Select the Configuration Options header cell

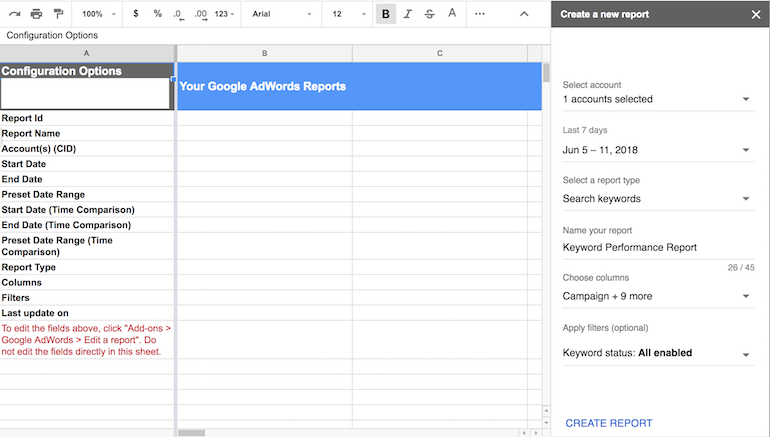click(87, 71)
